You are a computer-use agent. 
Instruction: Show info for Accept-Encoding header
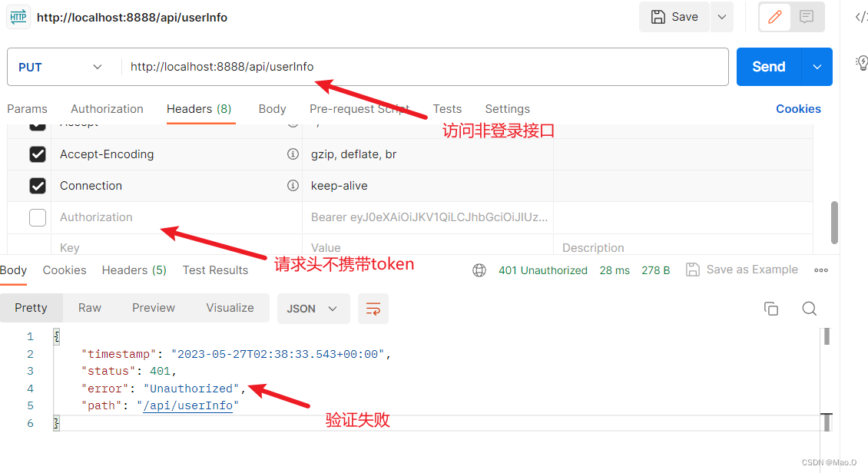coord(293,154)
